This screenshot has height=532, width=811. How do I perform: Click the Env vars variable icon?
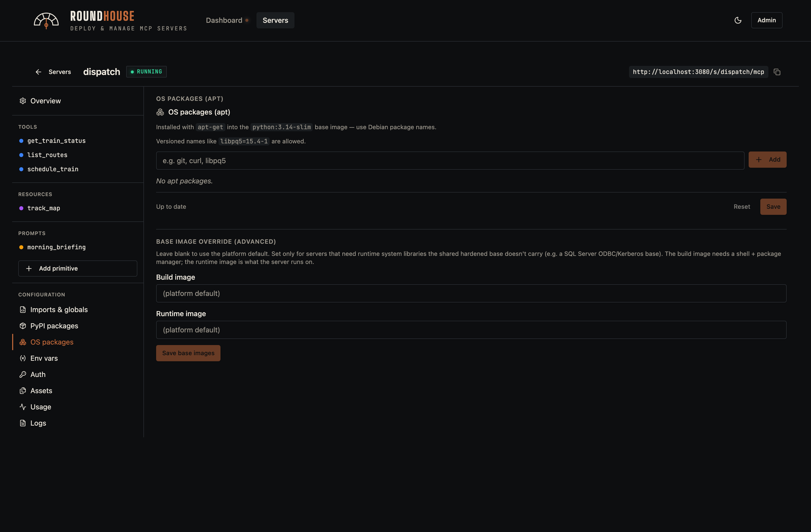pyautogui.click(x=23, y=358)
